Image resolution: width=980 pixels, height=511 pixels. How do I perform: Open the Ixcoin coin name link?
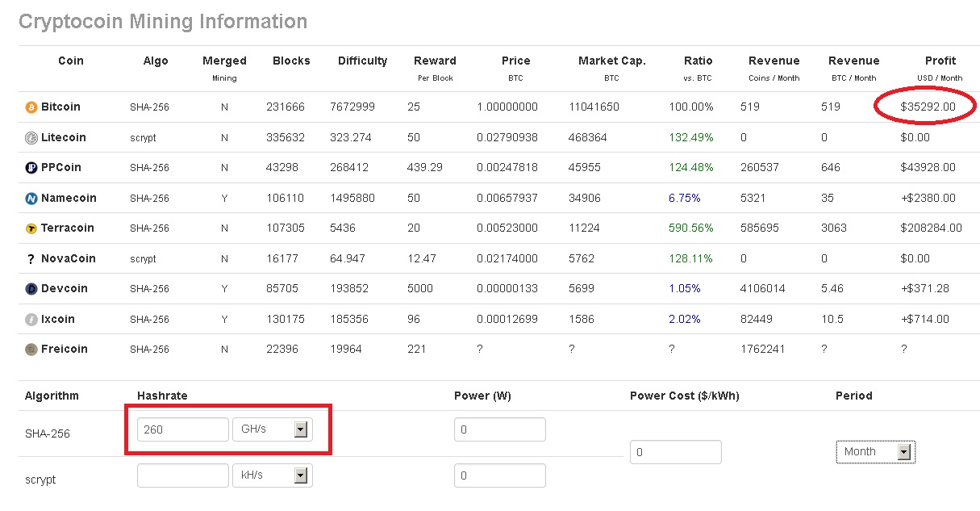58,319
